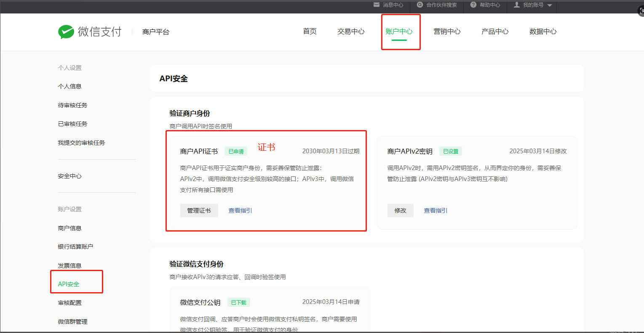Click 修改 button for APIv2密钥
The height and width of the screenshot is (333, 644).
click(x=400, y=210)
